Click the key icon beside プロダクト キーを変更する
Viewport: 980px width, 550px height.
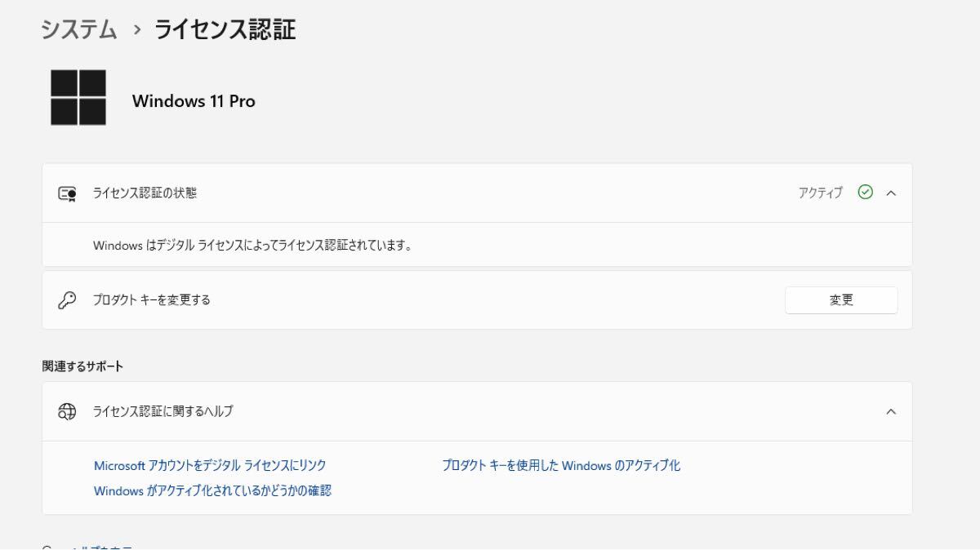[67, 300]
